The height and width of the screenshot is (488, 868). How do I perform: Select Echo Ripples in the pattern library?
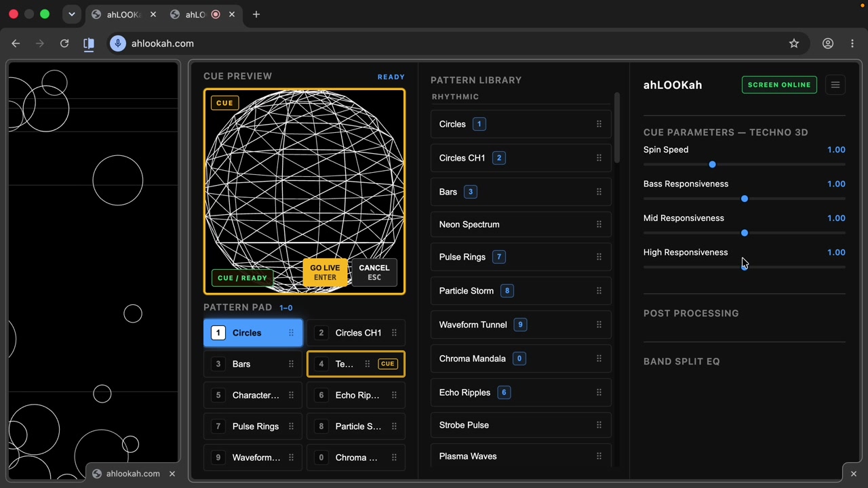[x=521, y=392]
